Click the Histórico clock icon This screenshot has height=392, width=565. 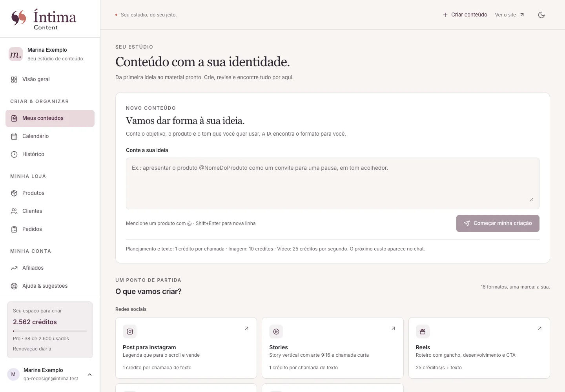tap(14, 154)
